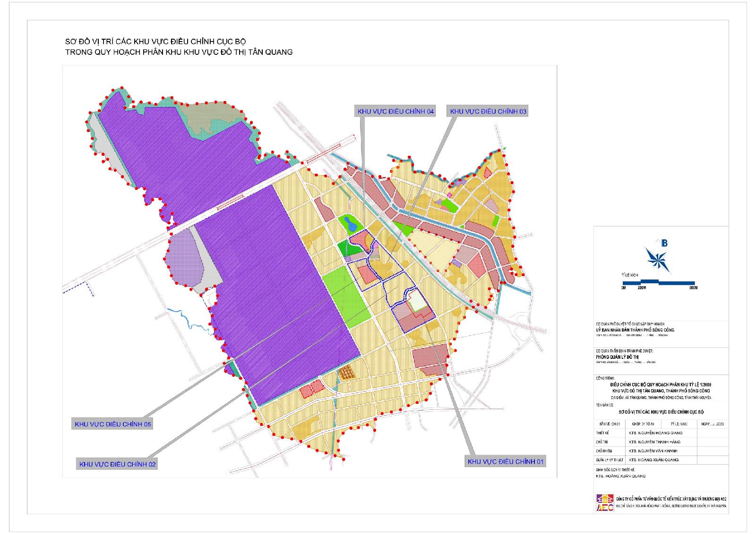
Task: Click the blue compass rose north arrow
Action: pyautogui.click(x=657, y=257)
